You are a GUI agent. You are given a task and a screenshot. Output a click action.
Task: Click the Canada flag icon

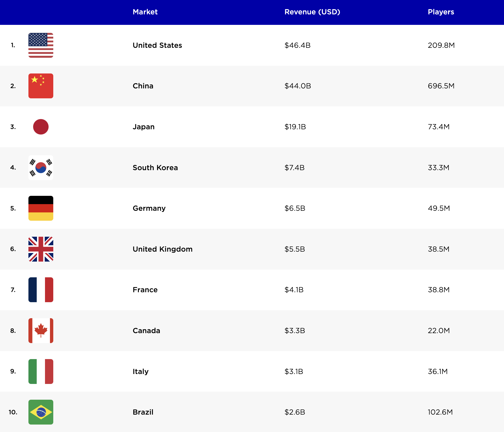click(x=41, y=331)
